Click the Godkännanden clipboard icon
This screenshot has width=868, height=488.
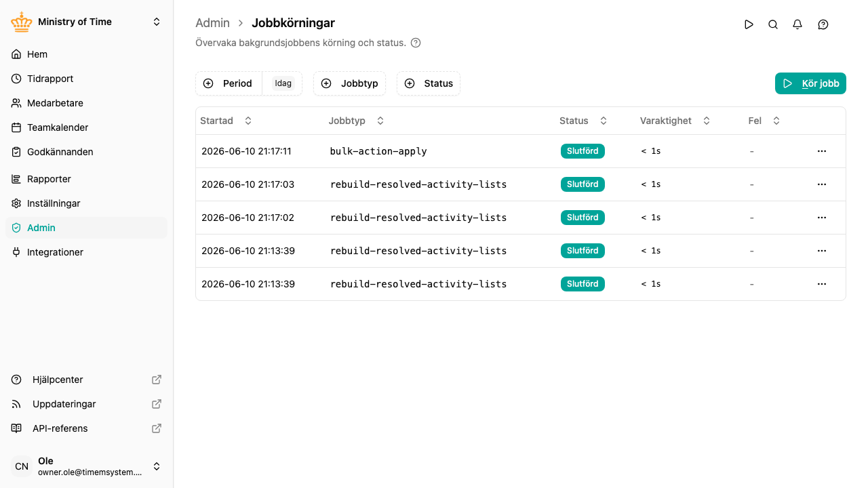(x=16, y=152)
